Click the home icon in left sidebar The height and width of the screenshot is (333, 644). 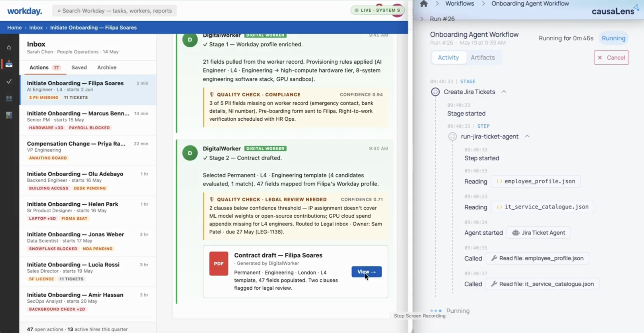click(x=9, y=47)
